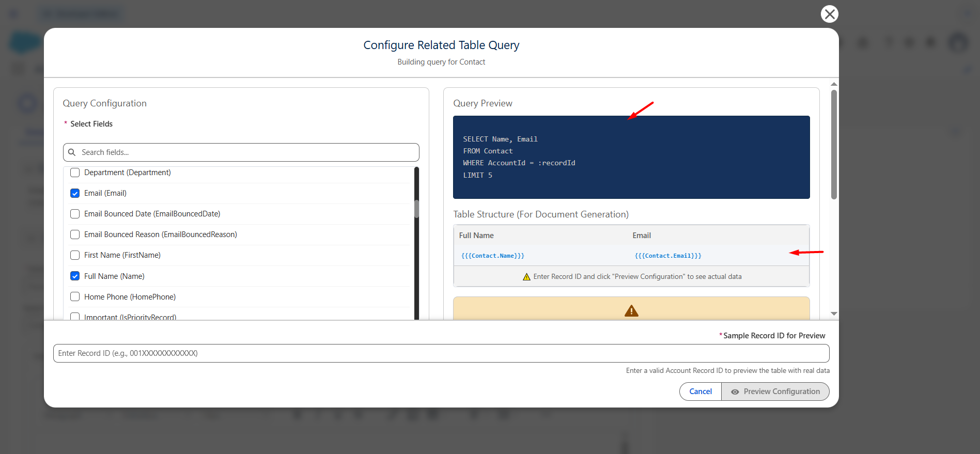Click Preview Configuration button
Viewport: 980px width, 454px height.
(775, 392)
